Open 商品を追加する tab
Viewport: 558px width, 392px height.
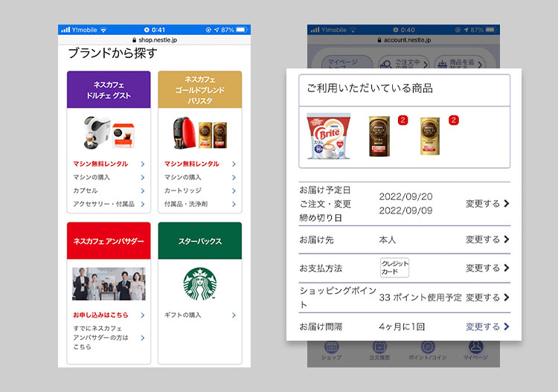pyautogui.click(x=460, y=63)
